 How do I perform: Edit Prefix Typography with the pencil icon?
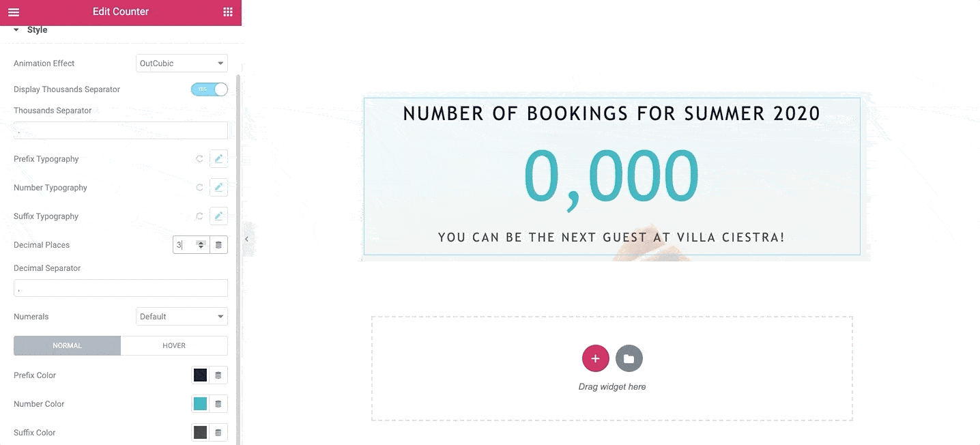(218, 159)
